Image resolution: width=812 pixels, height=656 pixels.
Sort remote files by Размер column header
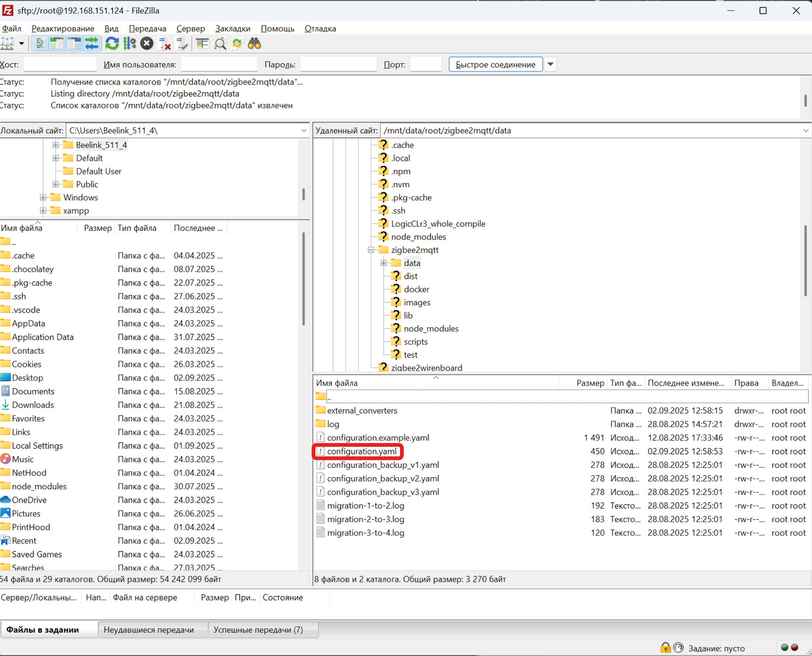point(590,383)
